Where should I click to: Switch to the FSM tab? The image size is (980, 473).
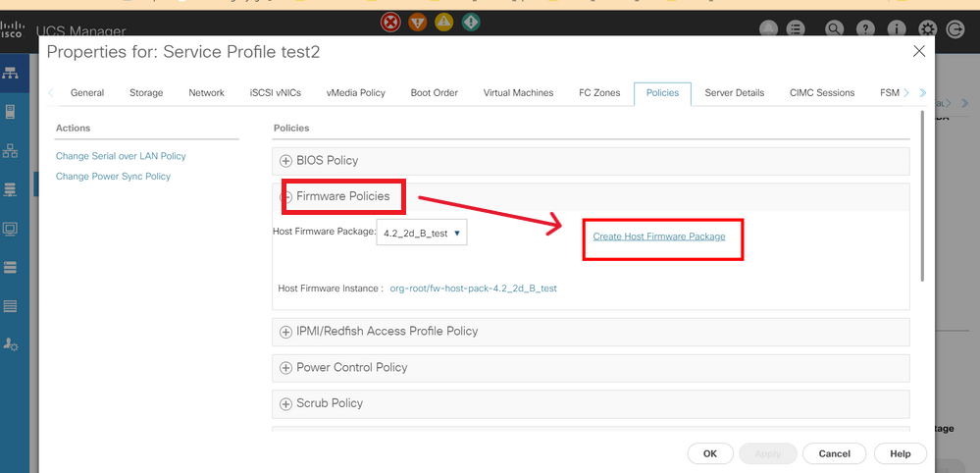click(890, 92)
